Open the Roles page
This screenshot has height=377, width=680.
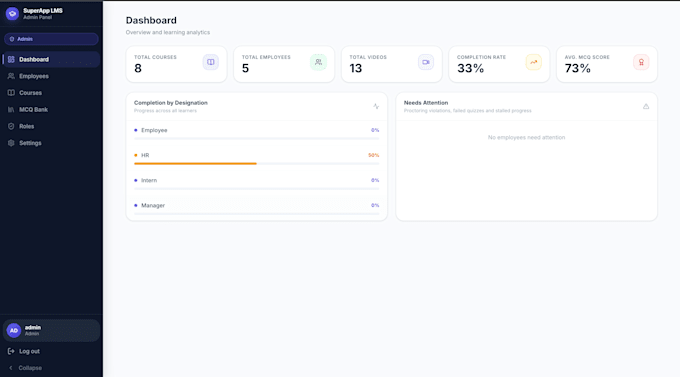(x=51, y=126)
